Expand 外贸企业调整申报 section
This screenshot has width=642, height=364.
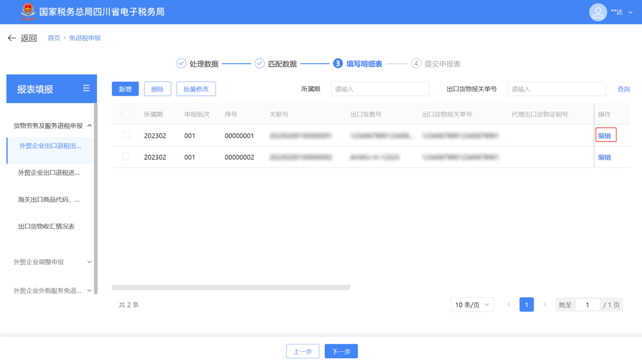[89, 262]
